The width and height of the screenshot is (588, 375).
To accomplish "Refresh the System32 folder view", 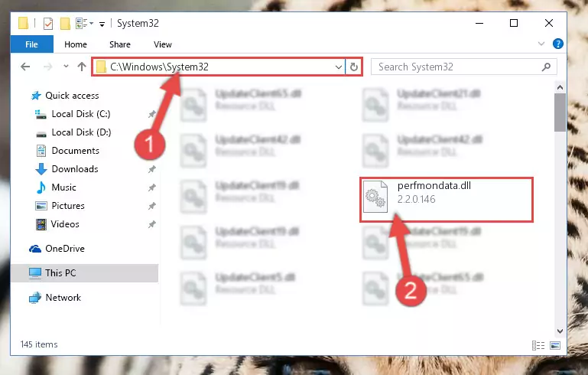I will point(353,67).
